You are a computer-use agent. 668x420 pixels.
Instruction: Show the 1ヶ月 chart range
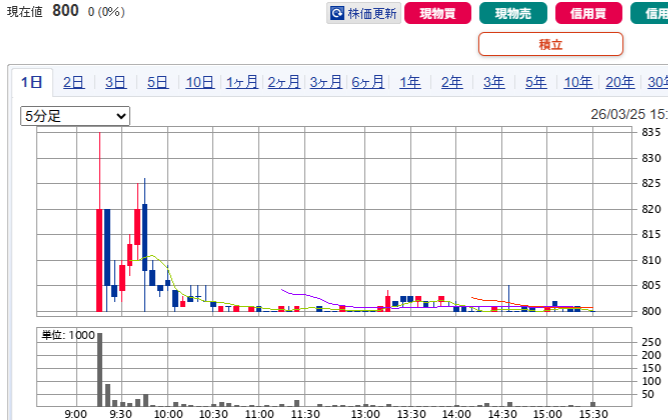point(242,83)
